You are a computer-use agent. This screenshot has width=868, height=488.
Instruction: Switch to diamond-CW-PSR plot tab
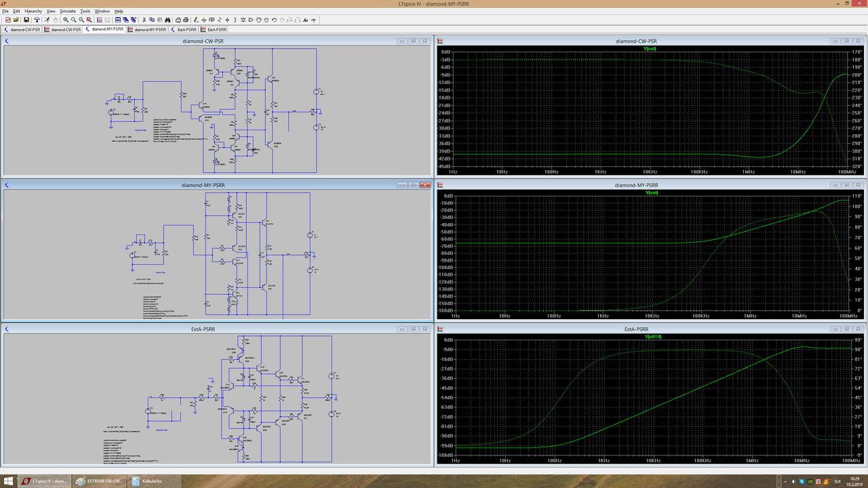tap(63, 29)
